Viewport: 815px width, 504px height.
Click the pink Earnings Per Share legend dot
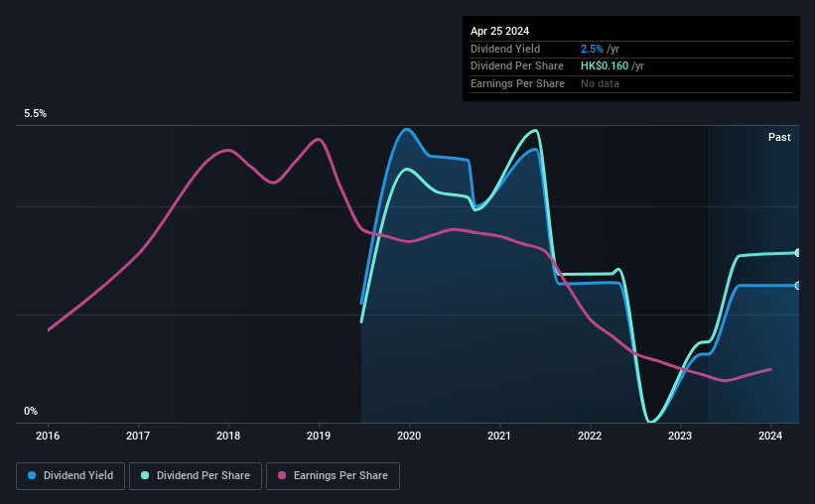282,475
